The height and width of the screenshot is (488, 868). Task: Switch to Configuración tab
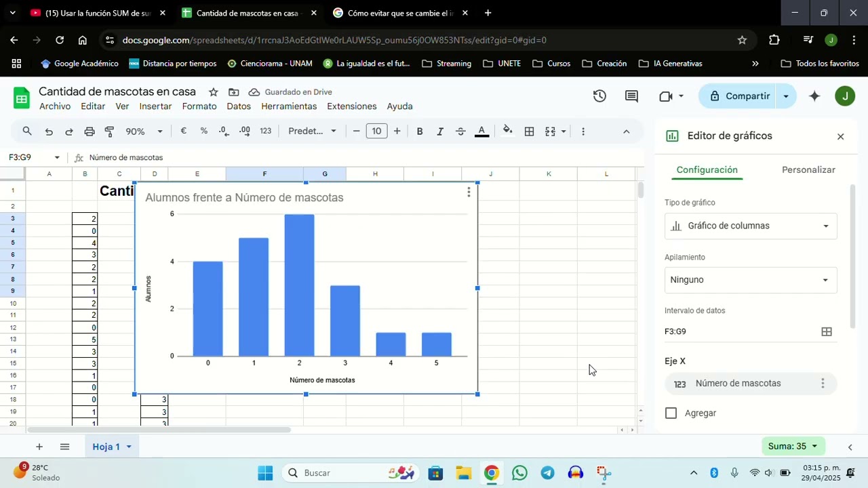pyautogui.click(x=707, y=170)
